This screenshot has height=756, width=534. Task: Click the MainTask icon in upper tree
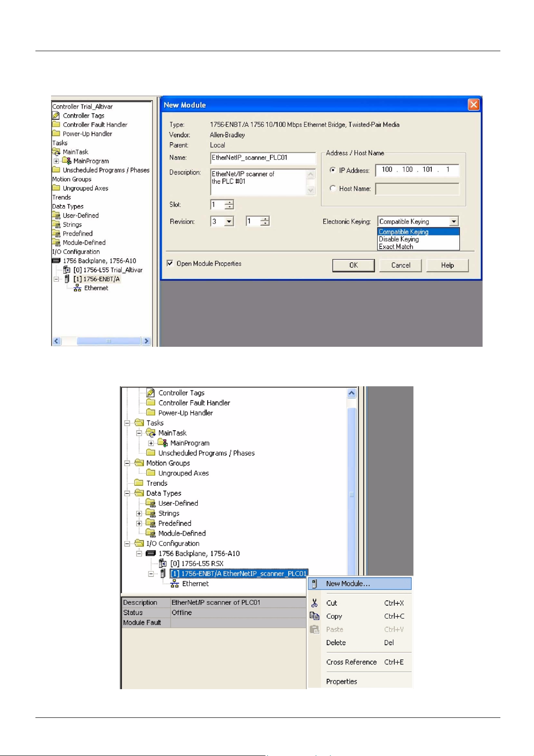(56, 152)
